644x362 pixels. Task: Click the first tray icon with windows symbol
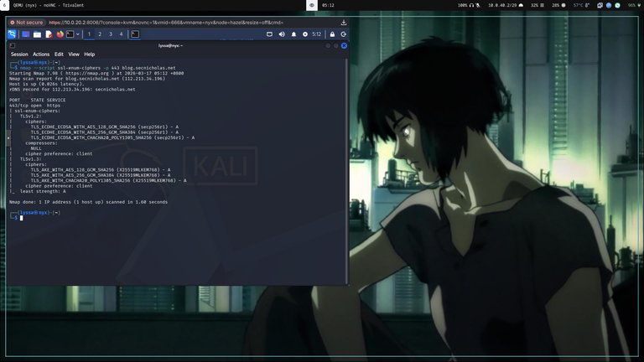pyautogui.click(x=600, y=5)
